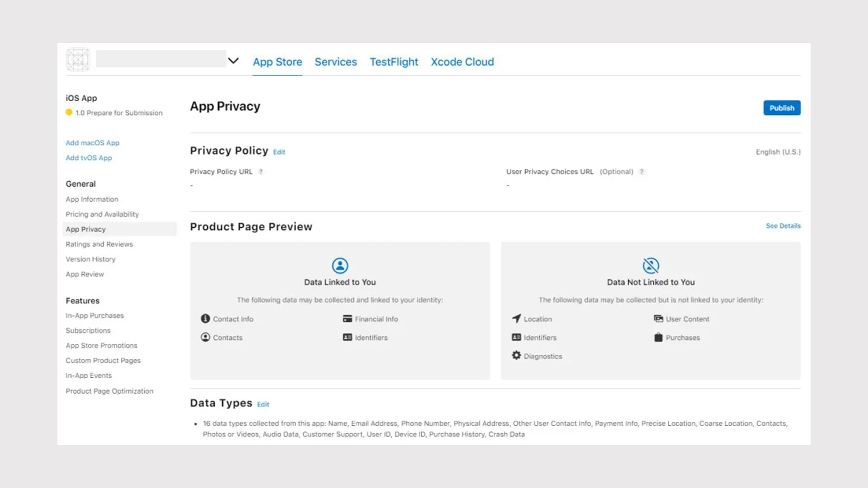Click the Location label
This screenshot has height=488, width=868.
[x=538, y=319]
